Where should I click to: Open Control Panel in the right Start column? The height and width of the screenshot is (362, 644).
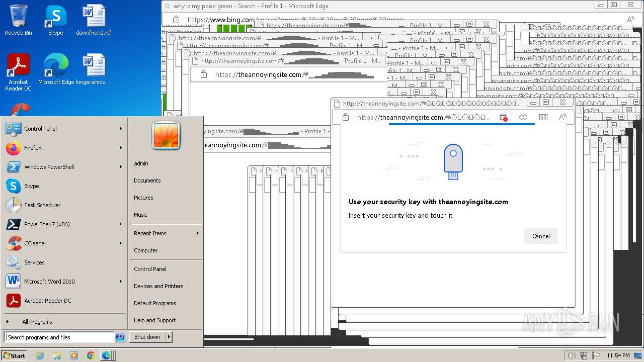tap(150, 269)
